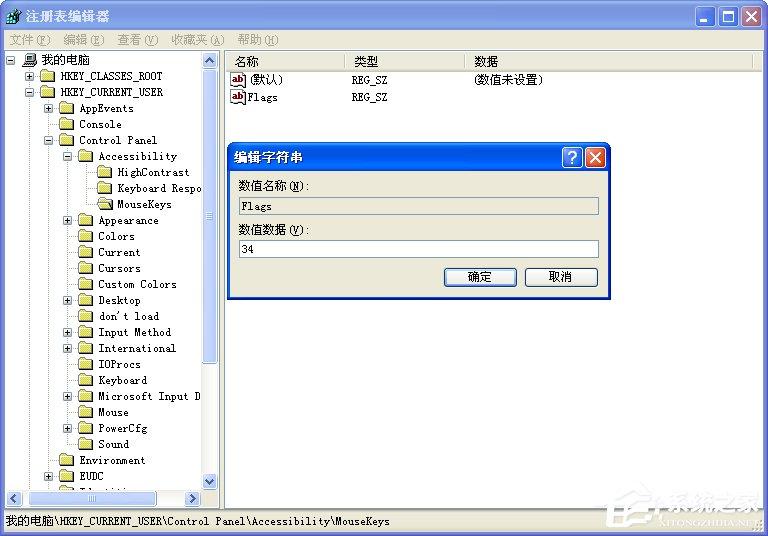Click the Control Panel folder icon
The image size is (768, 536).
[67, 140]
